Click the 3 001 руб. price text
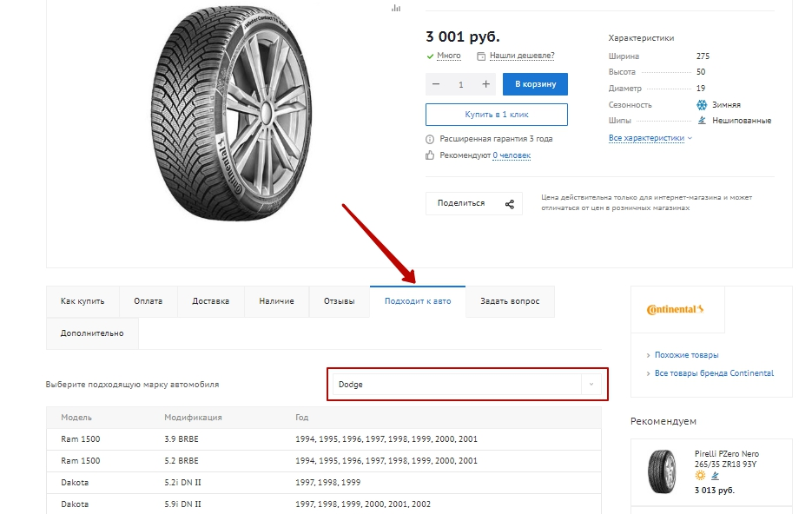The height and width of the screenshot is (514, 812). tap(462, 36)
